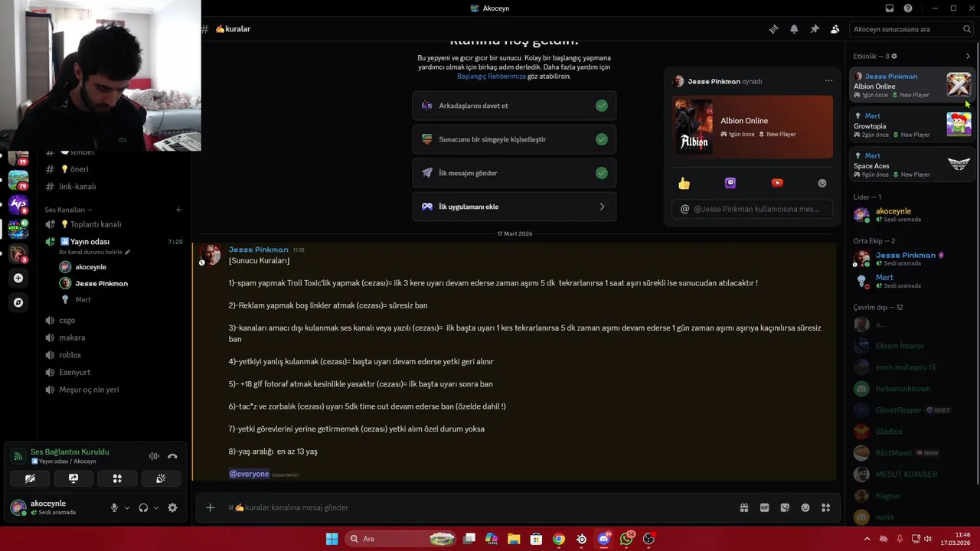The image size is (980, 551).
Task: Deafen with the headphones icon
Action: click(143, 507)
